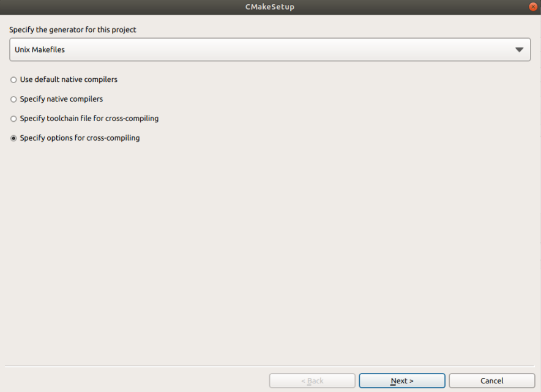Select Use default native compilers option
The width and height of the screenshot is (541, 392).
pyautogui.click(x=64, y=80)
